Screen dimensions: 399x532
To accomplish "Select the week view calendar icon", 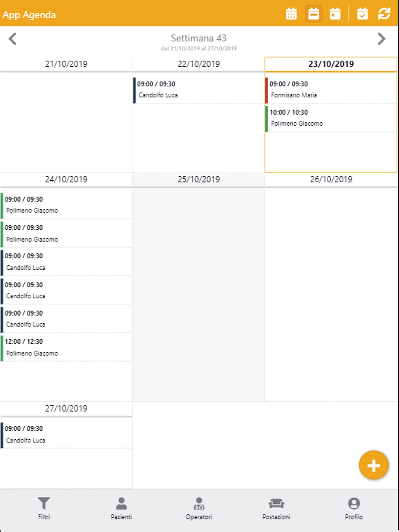I will pyautogui.click(x=314, y=14).
